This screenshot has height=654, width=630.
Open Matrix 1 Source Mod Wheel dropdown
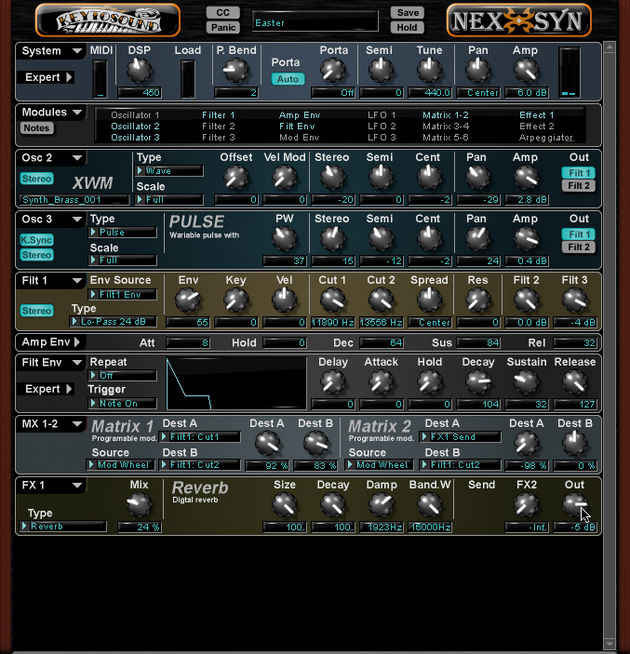tap(121, 465)
